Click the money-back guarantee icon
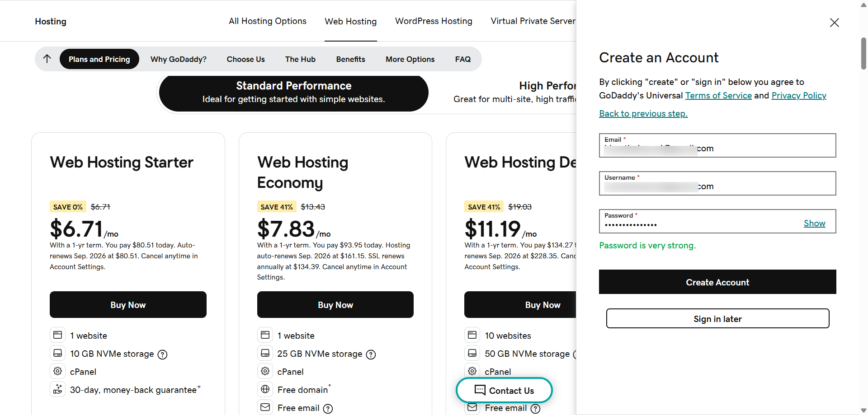This screenshot has width=868, height=415. [x=58, y=389]
